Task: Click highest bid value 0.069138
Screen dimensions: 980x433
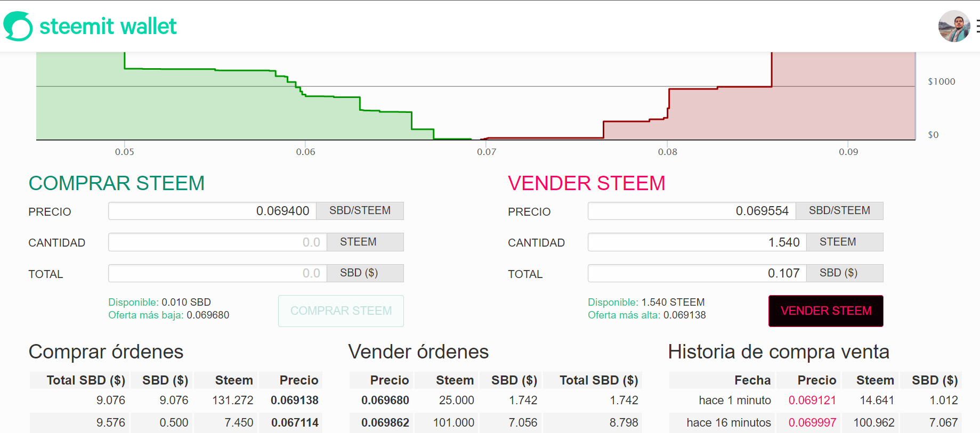Action: point(685,315)
